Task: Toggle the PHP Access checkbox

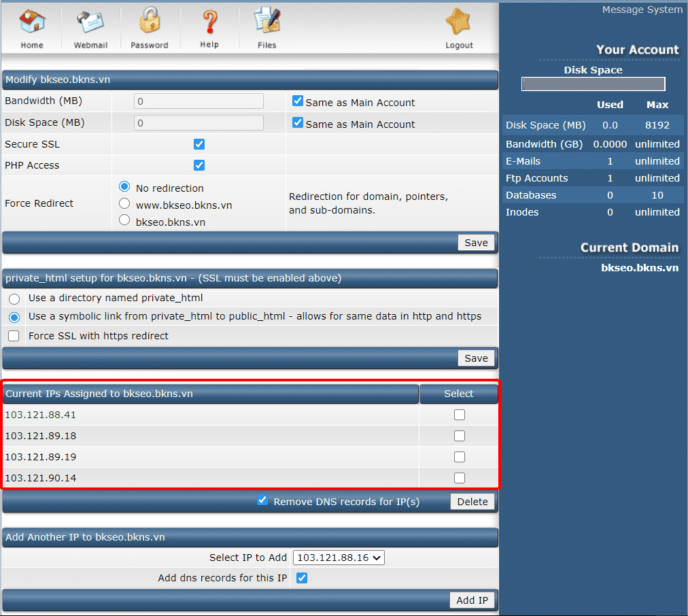Action: (199, 165)
